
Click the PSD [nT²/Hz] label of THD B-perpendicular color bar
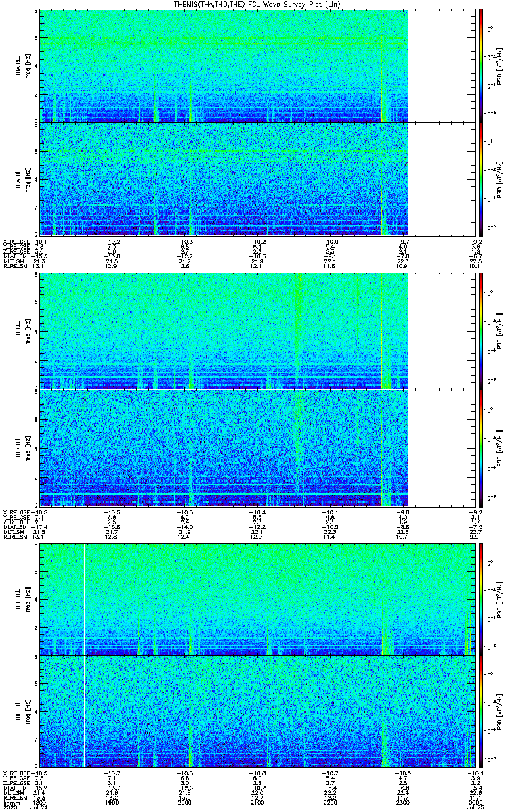pyautogui.click(x=501, y=332)
